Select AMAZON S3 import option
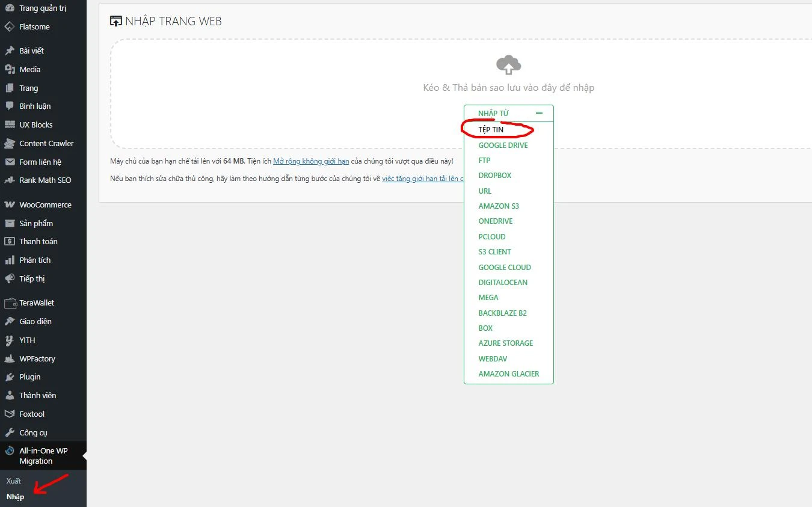812x507 pixels. click(x=499, y=206)
